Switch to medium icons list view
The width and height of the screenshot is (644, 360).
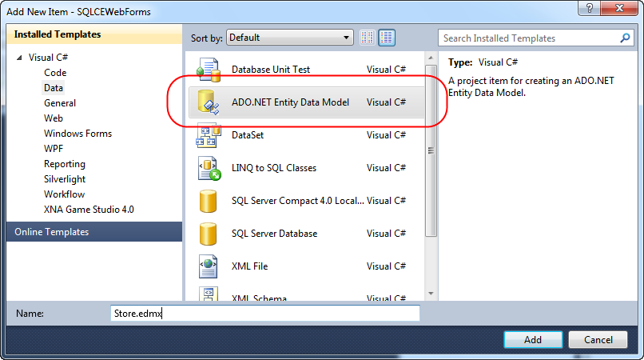387,38
